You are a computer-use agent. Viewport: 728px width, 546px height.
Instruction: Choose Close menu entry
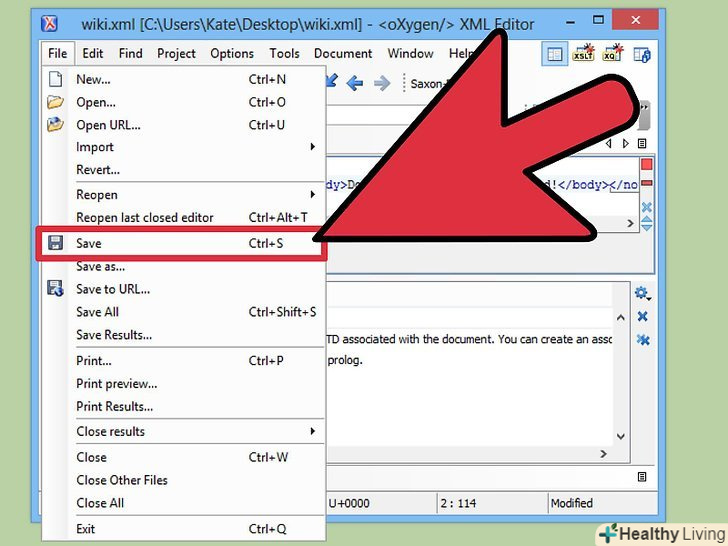183,457
